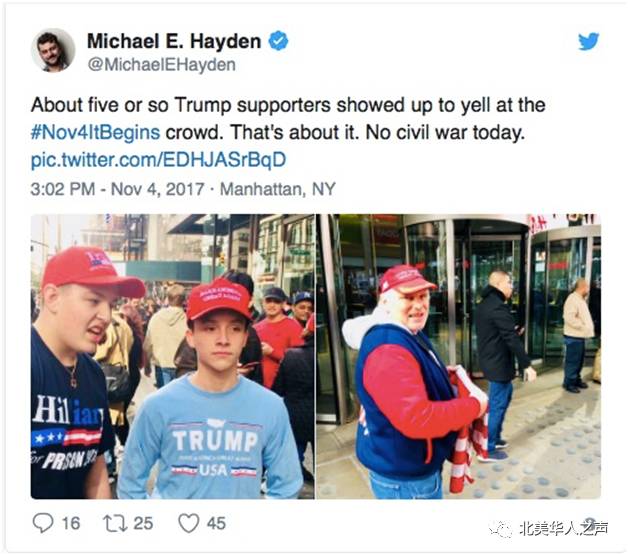Enlarge the left photo of two young men

173,356
